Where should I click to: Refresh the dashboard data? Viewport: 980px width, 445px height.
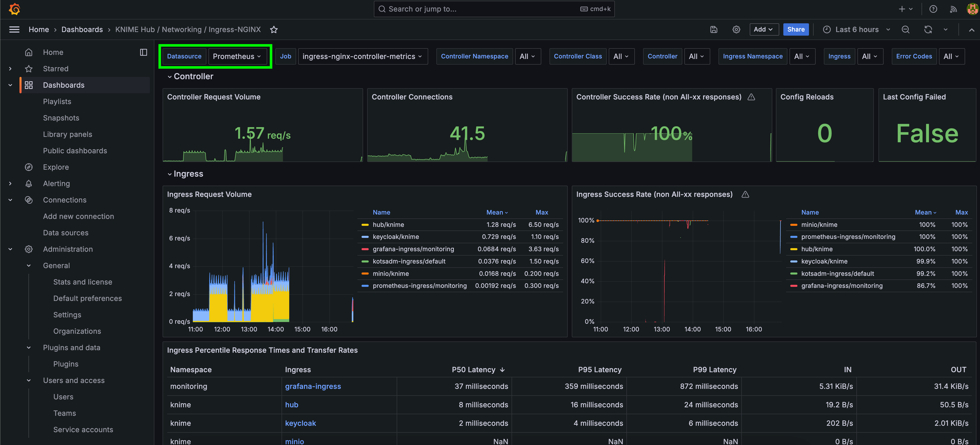pos(928,29)
